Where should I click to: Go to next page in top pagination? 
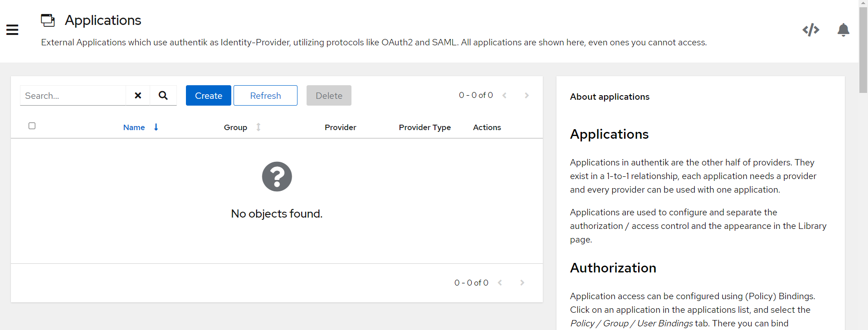[527, 96]
